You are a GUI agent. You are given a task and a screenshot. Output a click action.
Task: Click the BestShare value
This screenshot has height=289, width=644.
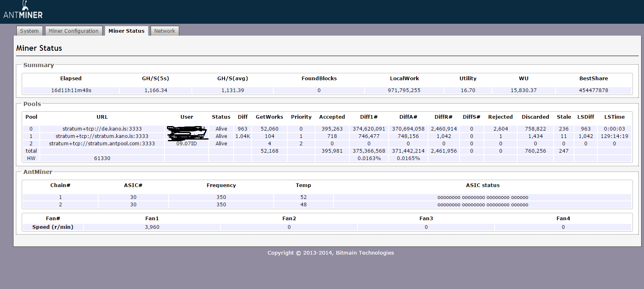point(593,90)
